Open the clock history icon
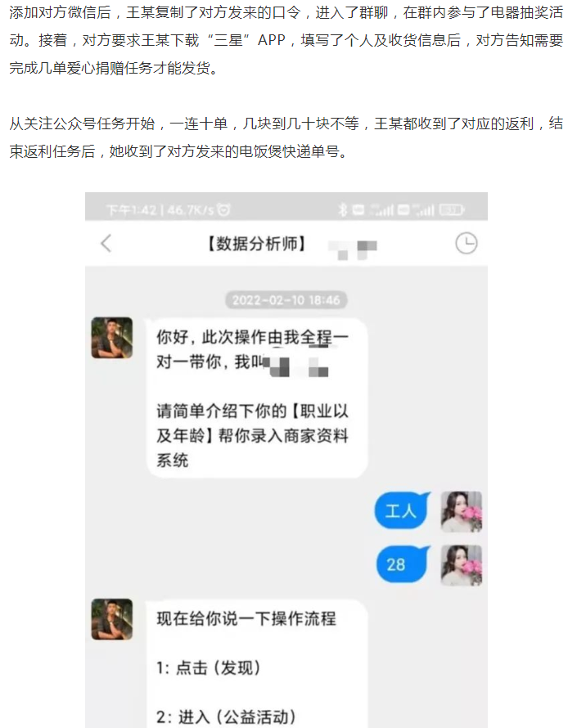 click(466, 243)
